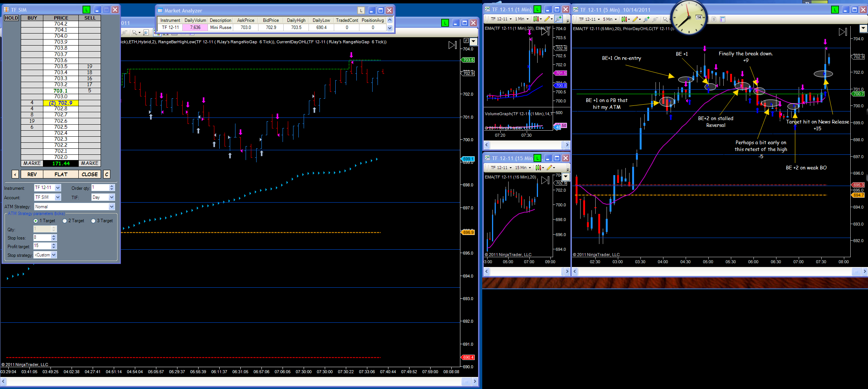
Task: Click the highlighted 702.9 price cell in ladder
Action: [61, 103]
